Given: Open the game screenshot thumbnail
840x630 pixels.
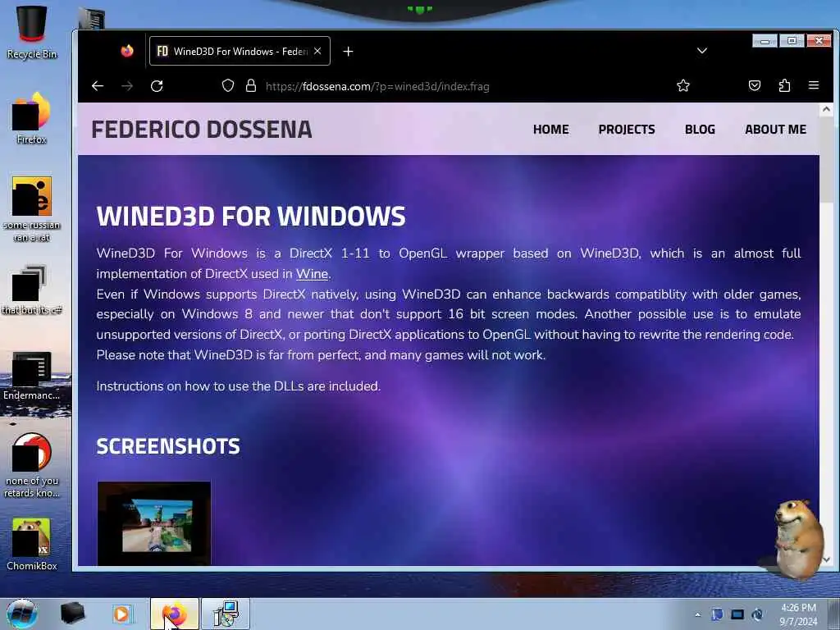Looking at the screenshot, I should tap(153, 523).
